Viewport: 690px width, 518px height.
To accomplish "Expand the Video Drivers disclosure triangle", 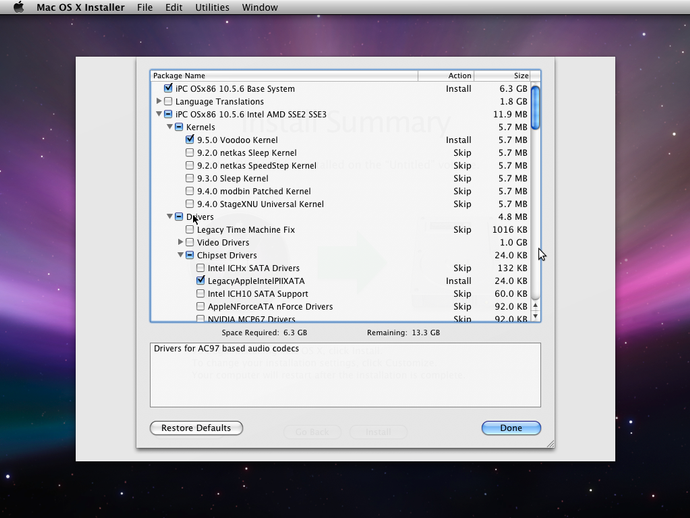I will pos(180,242).
